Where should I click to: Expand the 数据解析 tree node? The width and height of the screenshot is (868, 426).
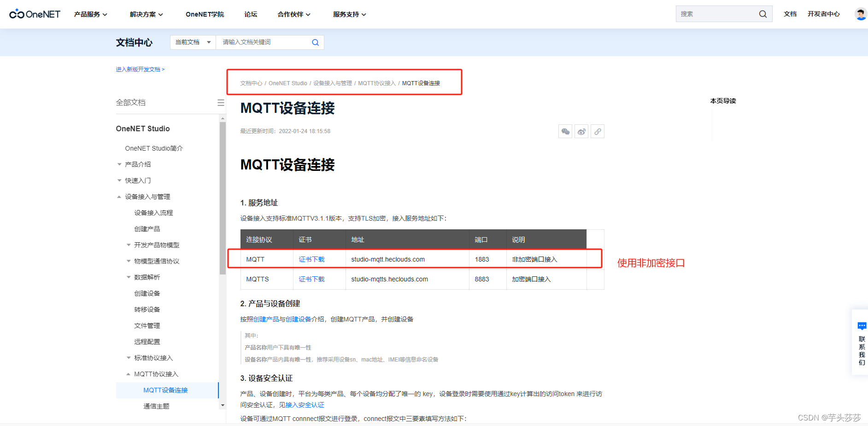tap(129, 277)
